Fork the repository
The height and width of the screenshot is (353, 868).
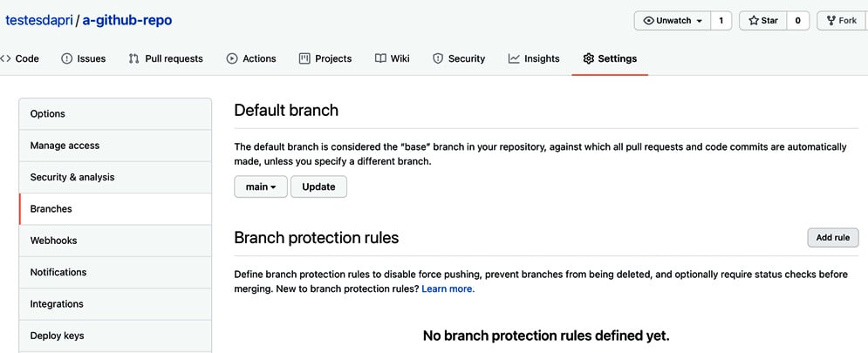[842, 20]
